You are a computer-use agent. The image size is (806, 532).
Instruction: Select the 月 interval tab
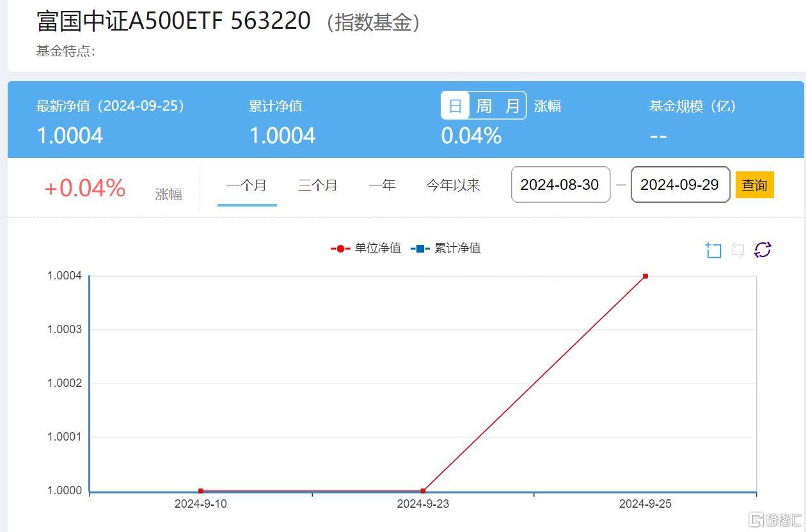click(x=512, y=105)
